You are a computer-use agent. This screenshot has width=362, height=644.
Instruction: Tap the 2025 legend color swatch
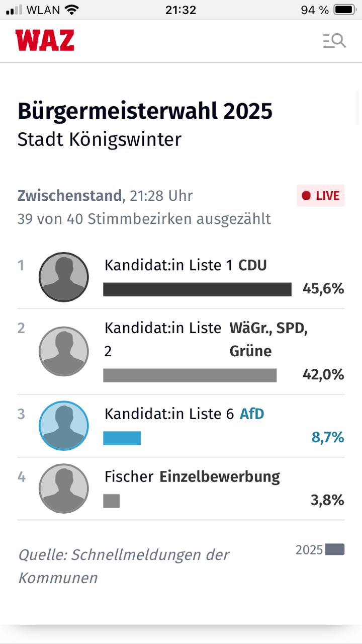point(335,549)
